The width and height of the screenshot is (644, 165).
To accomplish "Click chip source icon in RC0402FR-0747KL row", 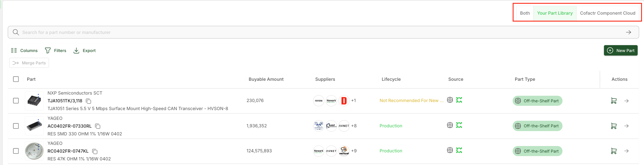I will (450, 150).
